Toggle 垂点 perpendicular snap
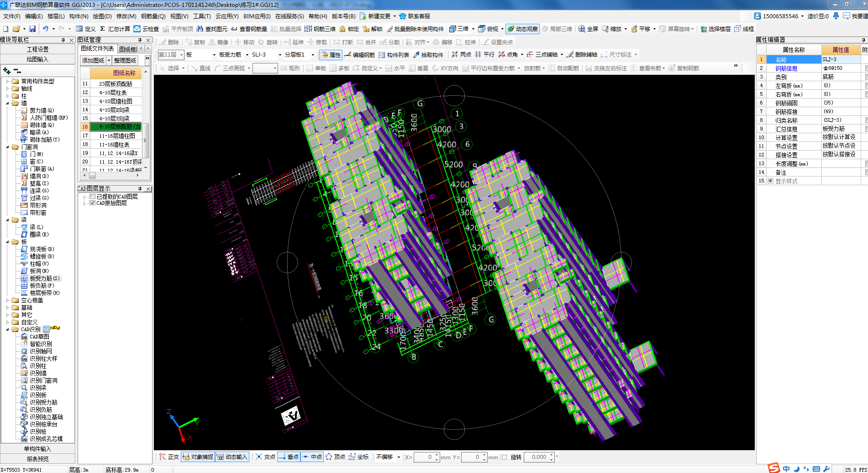The image size is (868, 473). (x=289, y=457)
